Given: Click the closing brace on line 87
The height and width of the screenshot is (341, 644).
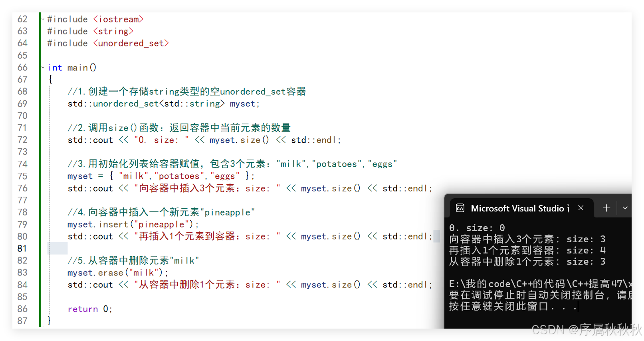Looking at the screenshot, I should click(x=49, y=321).
